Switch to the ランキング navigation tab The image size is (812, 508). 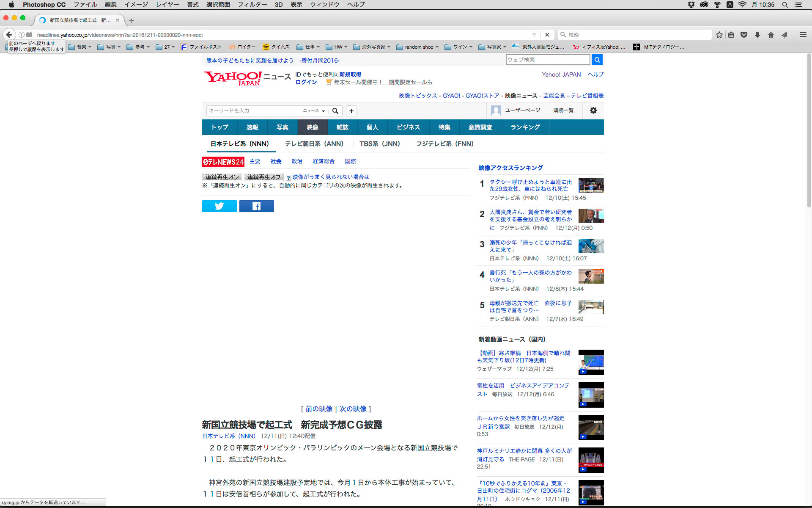(x=525, y=127)
